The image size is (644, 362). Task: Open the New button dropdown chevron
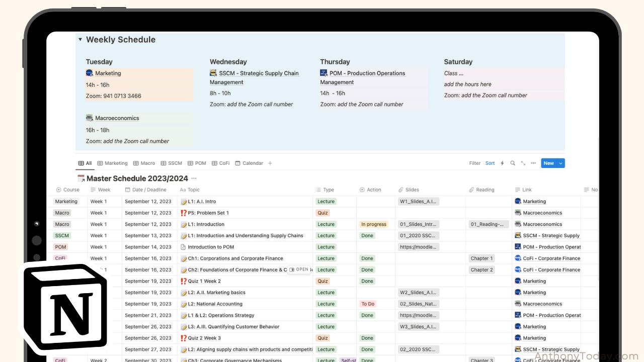click(560, 163)
